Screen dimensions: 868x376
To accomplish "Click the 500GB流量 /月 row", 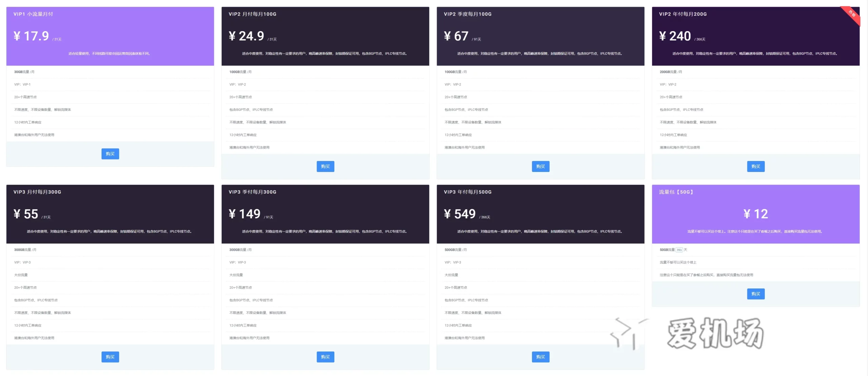I will [540, 250].
